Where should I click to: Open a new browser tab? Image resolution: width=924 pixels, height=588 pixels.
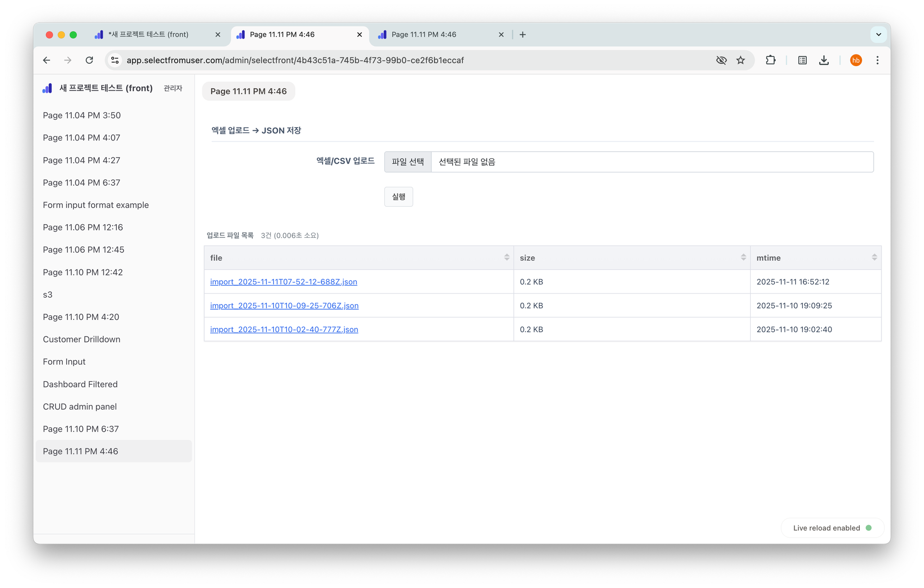click(523, 35)
